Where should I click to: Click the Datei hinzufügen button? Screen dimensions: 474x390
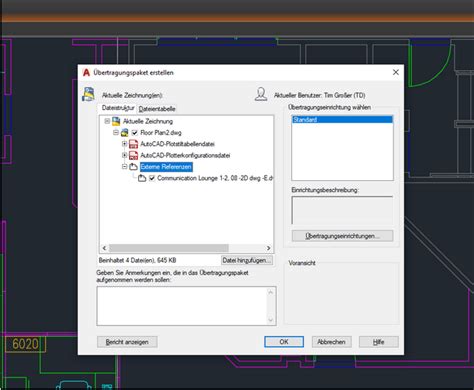click(x=247, y=260)
